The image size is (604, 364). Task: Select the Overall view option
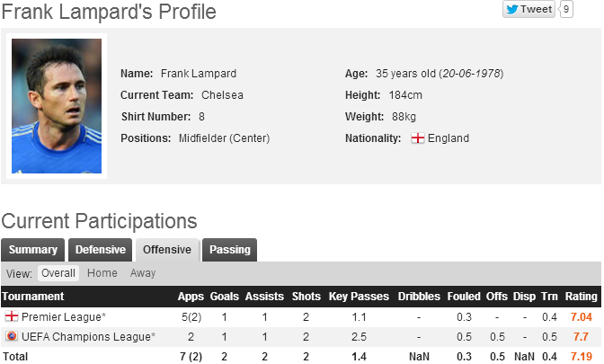point(58,273)
